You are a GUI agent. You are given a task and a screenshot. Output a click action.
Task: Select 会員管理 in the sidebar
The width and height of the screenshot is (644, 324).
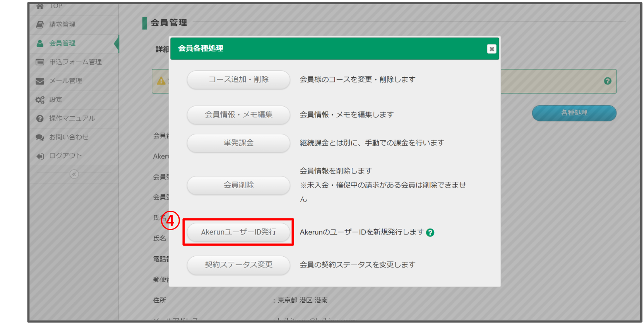[62, 43]
